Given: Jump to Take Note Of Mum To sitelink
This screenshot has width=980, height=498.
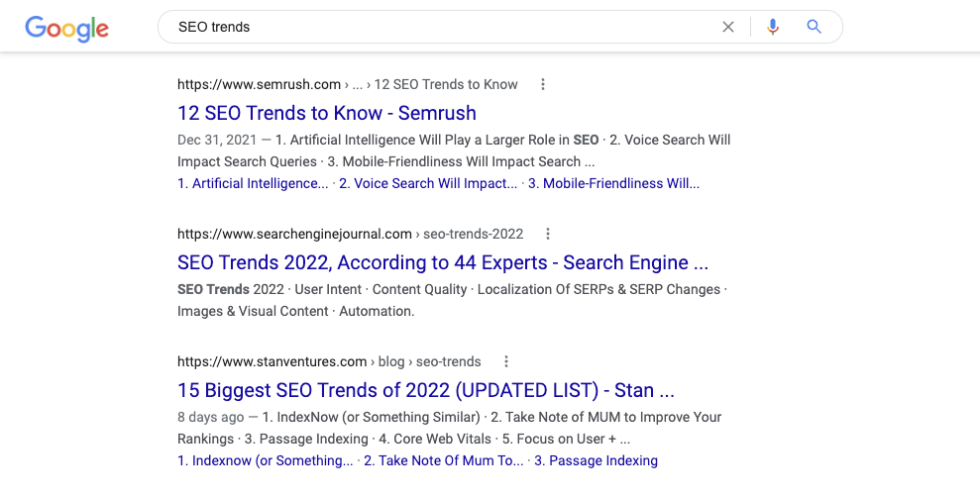Looking at the screenshot, I should [443, 460].
